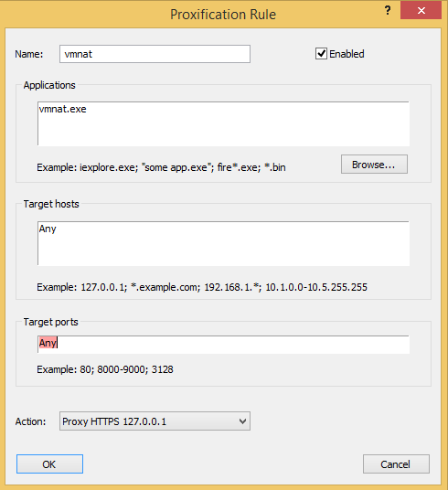The width and height of the screenshot is (448, 490).
Task: Click the target hosts example text
Action: coord(202,287)
